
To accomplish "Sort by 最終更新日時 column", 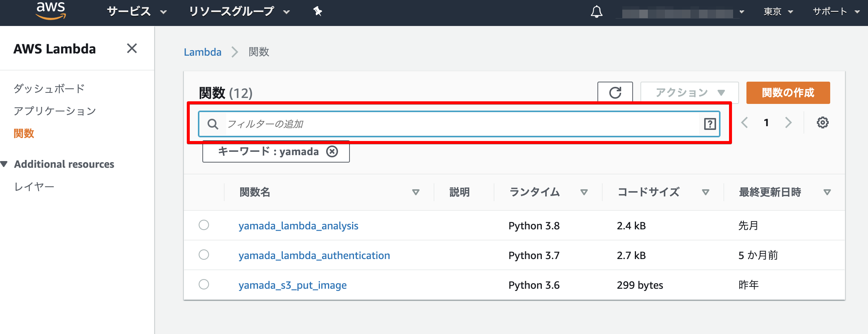I will coord(827,192).
